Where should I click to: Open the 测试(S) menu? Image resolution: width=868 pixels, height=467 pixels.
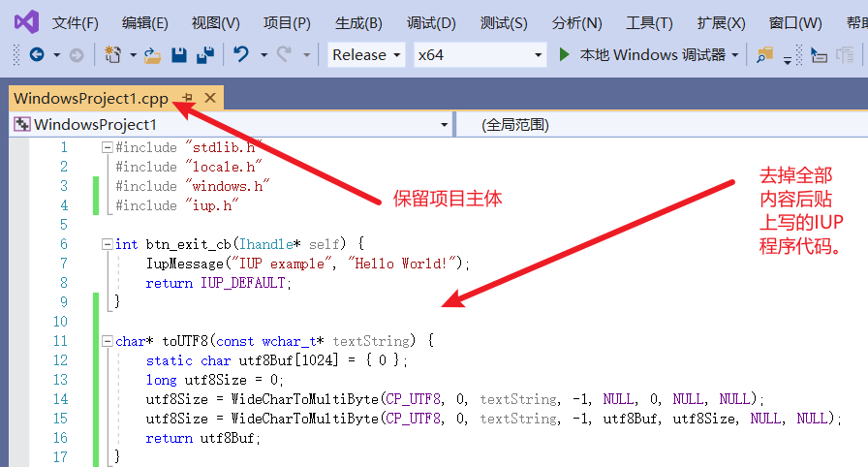pyautogui.click(x=504, y=23)
